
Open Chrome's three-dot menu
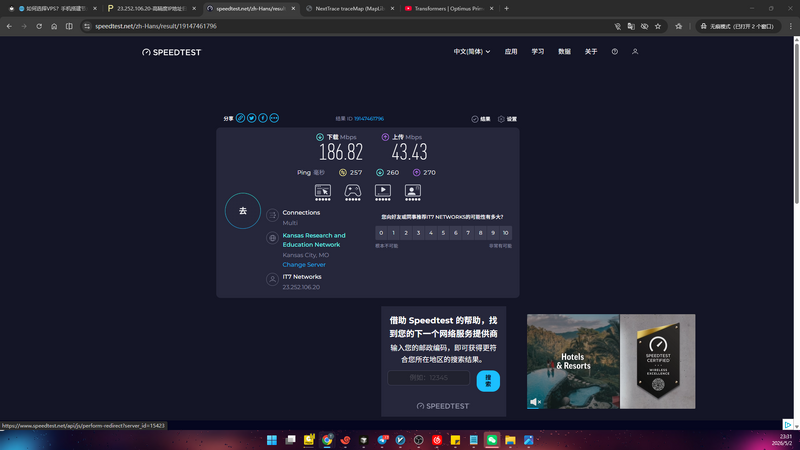pyautogui.click(x=791, y=26)
